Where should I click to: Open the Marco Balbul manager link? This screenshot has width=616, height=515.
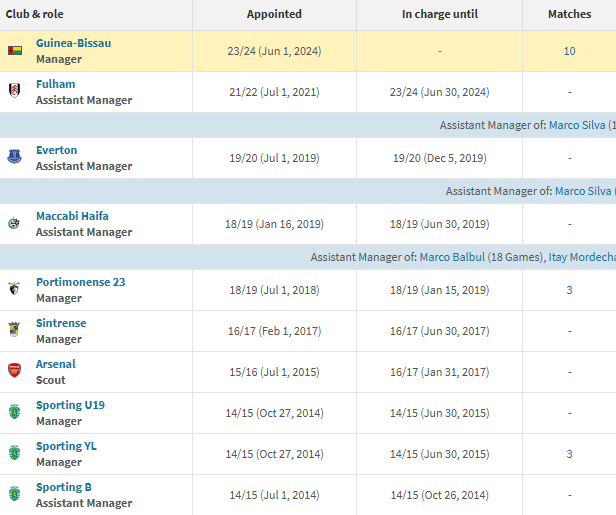[x=452, y=257]
